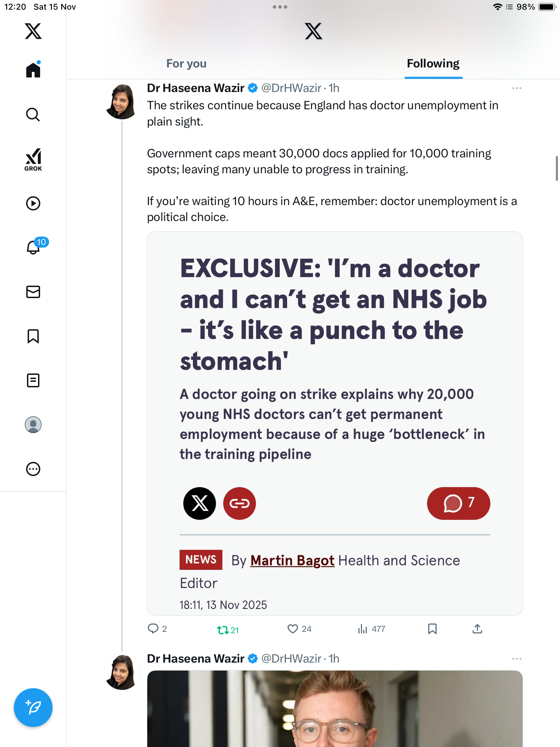Compose a new post
This screenshot has height=747, width=560.
[33, 708]
